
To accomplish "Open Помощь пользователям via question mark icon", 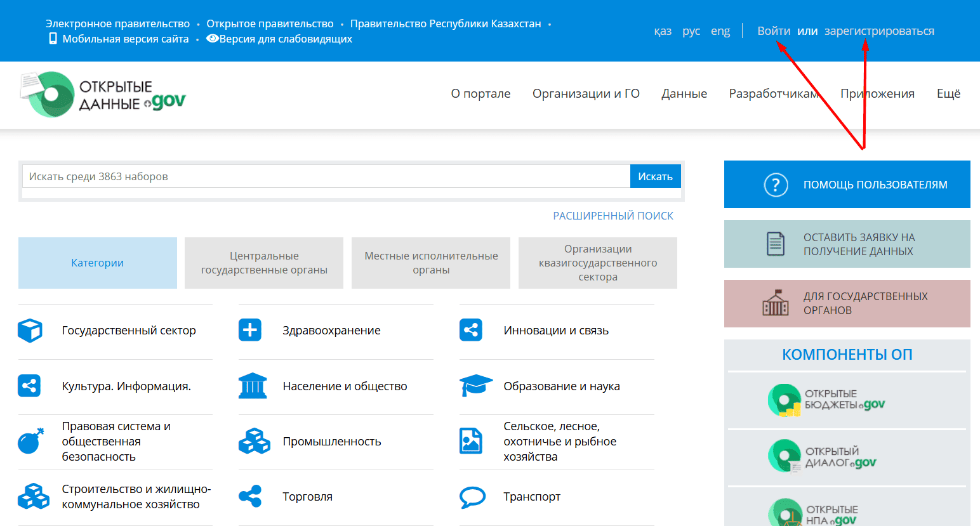I will click(x=775, y=185).
